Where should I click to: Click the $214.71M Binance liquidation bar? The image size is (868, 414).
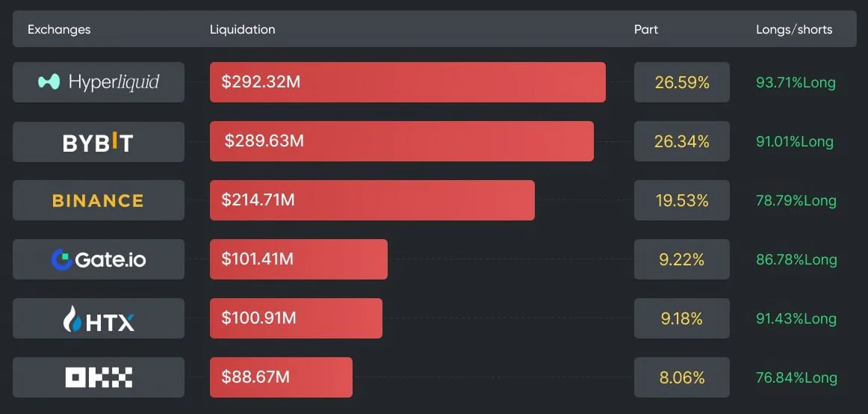coord(372,200)
